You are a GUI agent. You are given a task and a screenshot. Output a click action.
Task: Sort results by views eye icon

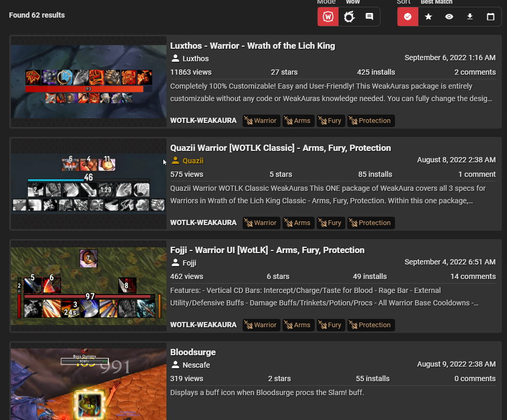click(x=449, y=17)
